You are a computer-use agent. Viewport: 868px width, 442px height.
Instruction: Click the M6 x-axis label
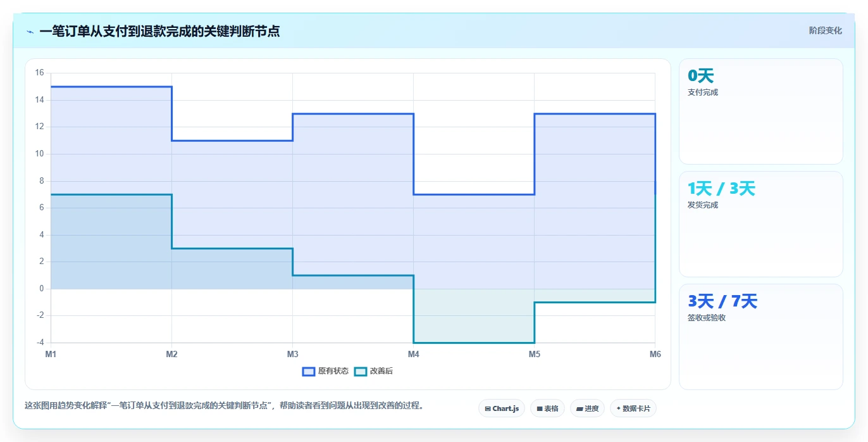655,354
